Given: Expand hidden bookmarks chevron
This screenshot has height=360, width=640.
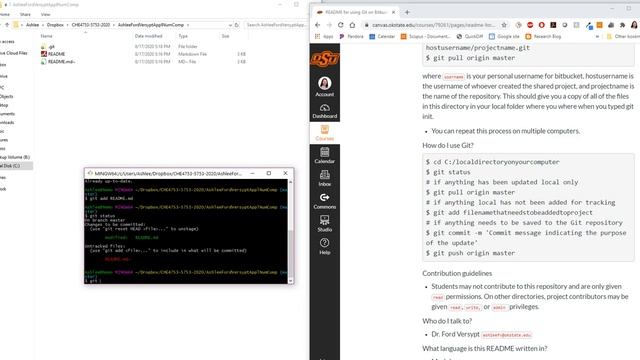Looking at the screenshot, I should click(598, 36).
